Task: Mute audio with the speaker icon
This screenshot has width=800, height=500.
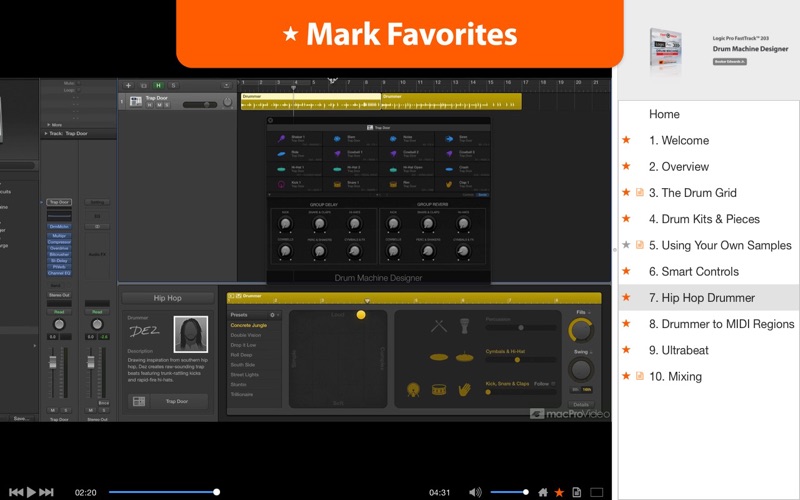Action: point(475,492)
